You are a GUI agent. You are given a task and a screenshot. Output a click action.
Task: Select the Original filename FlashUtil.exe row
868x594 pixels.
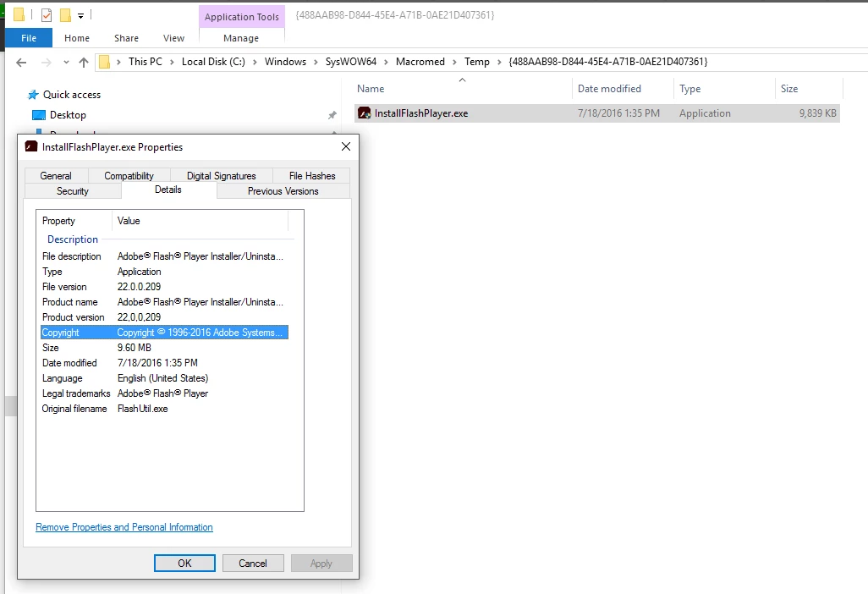coord(164,409)
